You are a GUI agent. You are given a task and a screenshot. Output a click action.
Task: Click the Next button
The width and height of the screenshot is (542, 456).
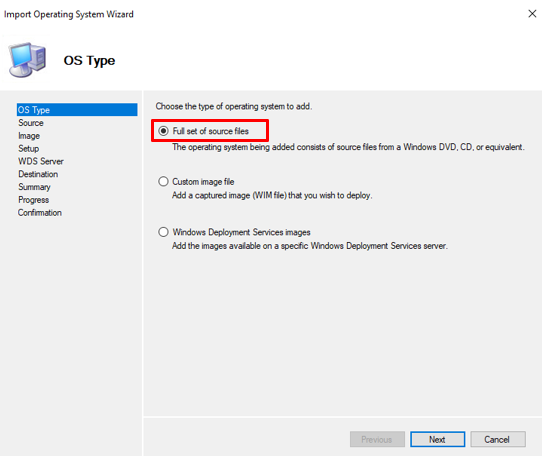437,439
